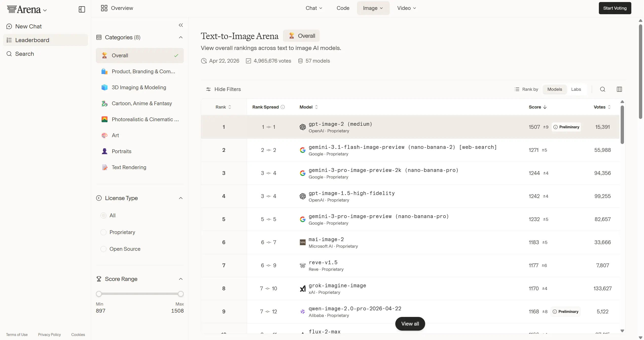Toggle the sidebar panel icon
The image size is (644, 340).
82,10
